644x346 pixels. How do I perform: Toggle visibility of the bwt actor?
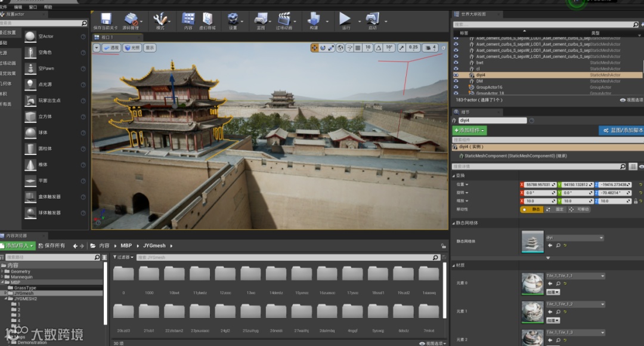click(456, 63)
